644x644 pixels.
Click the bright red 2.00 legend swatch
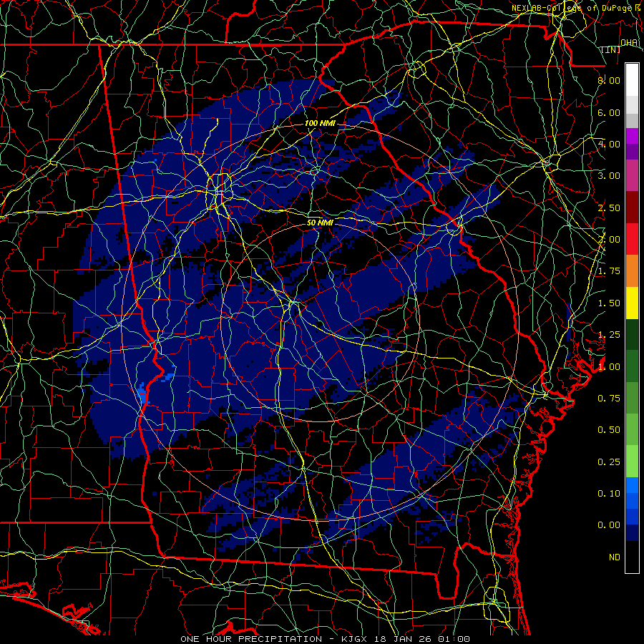click(632, 239)
